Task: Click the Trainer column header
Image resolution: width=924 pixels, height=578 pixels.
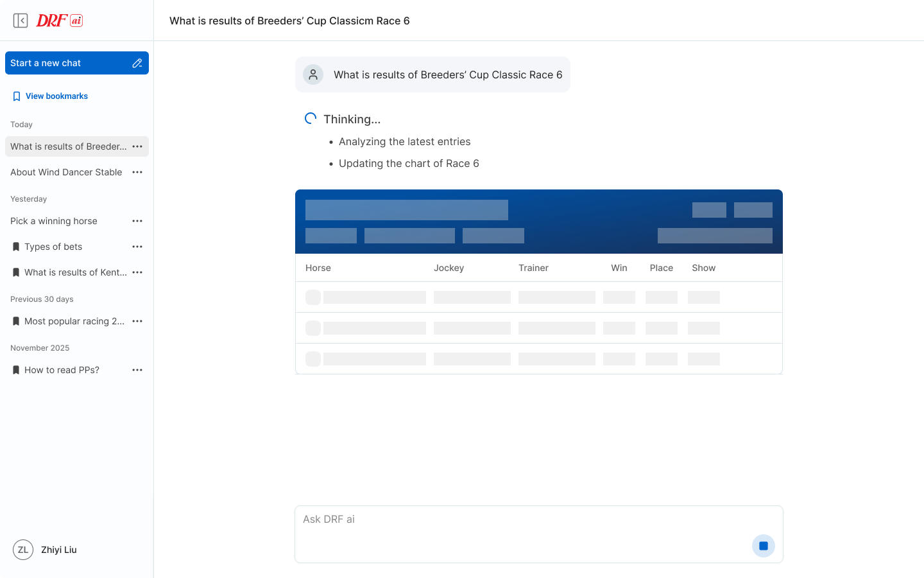Action: 533,268
